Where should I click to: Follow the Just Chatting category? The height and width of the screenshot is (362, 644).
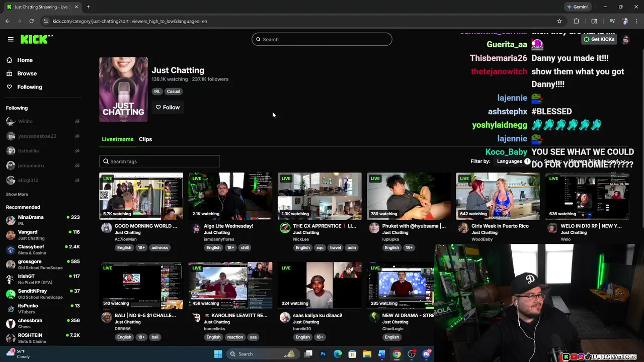[168, 107]
